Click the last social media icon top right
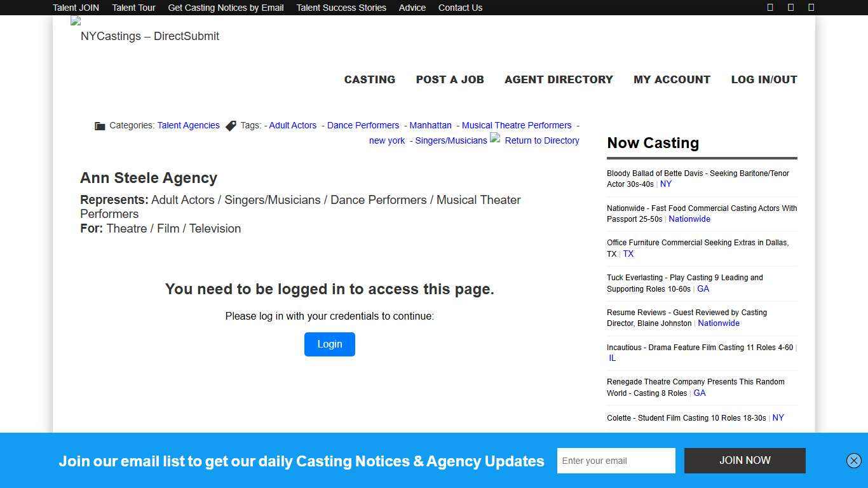The image size is (868, 488). coord(811,7)
